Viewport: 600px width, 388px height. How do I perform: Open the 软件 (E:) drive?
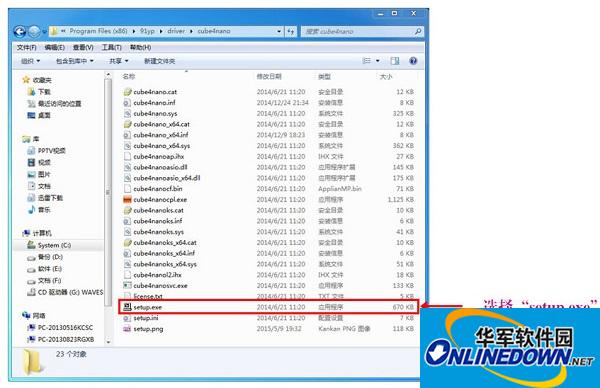pyautogui.click(x=44, y=269)
